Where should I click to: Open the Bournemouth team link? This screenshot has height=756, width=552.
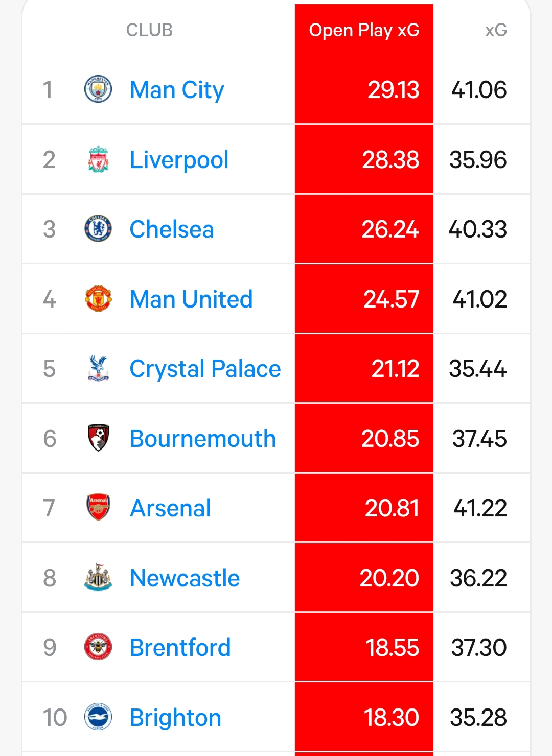(203, 439)
